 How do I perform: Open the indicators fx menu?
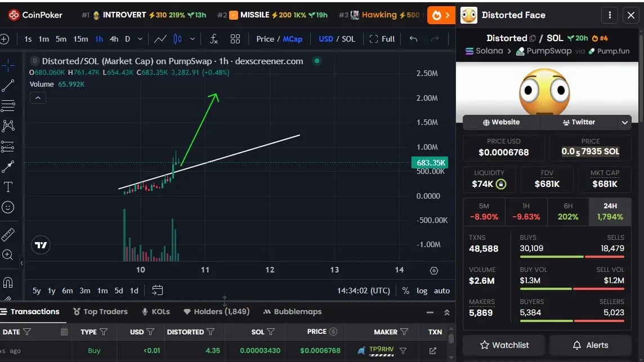(213, 39)
